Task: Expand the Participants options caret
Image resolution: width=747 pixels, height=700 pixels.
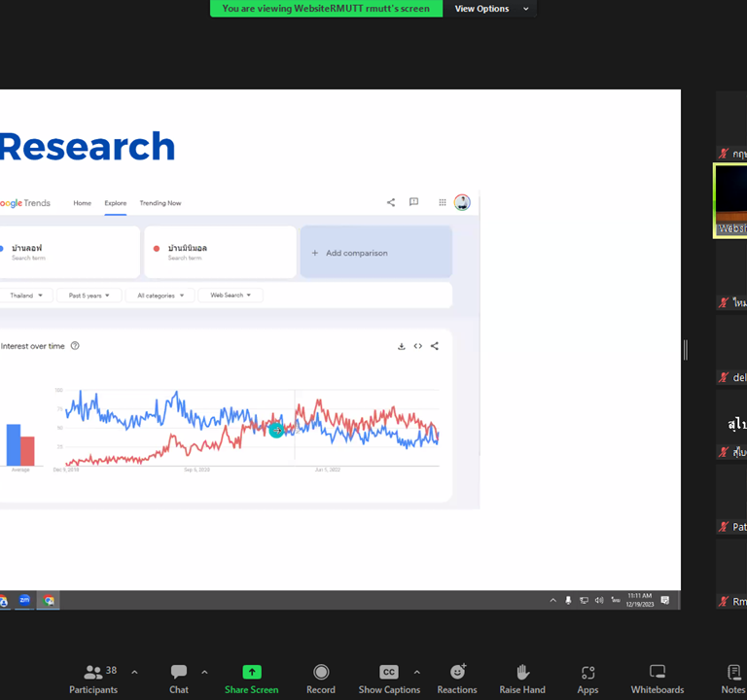Action: coord(134,672)
